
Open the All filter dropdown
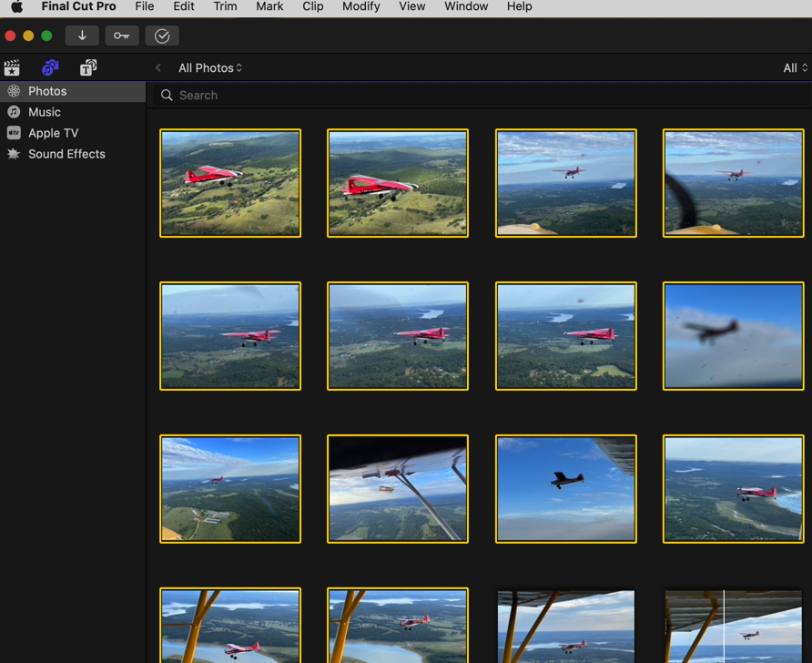(x=795, y=68)
